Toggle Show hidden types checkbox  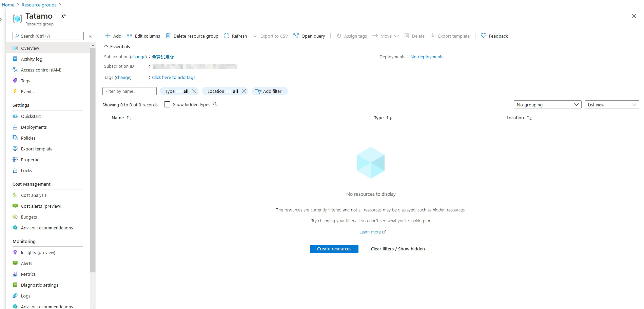pyautogui.click(x=167, y=104)
